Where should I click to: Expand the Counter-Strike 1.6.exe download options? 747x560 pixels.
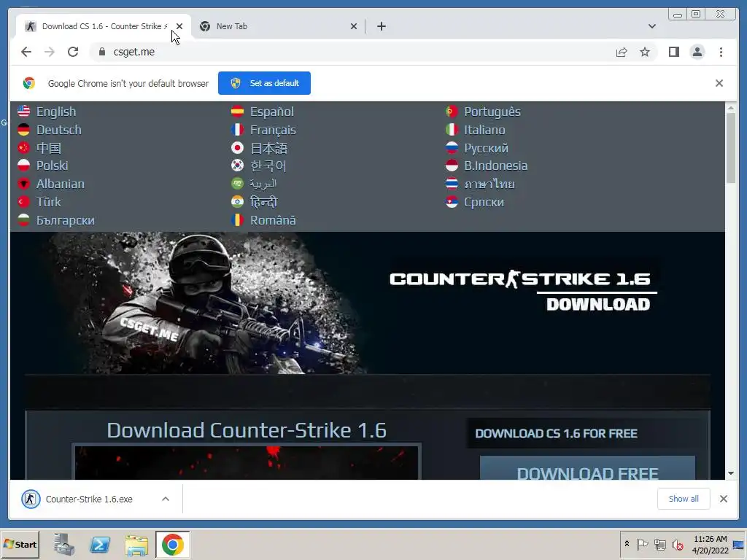pyautogui.click(x=166, y=499)
